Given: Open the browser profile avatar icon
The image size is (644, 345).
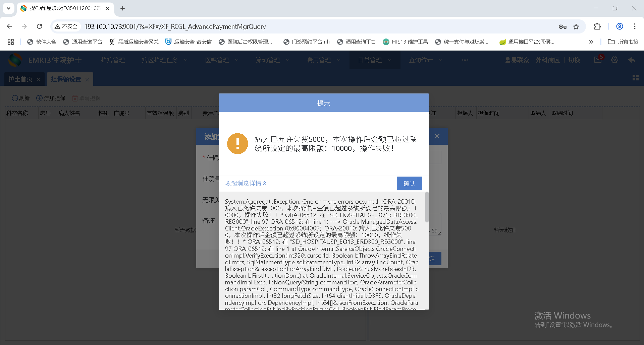Looking at the screenshot, I should (620, 26).
